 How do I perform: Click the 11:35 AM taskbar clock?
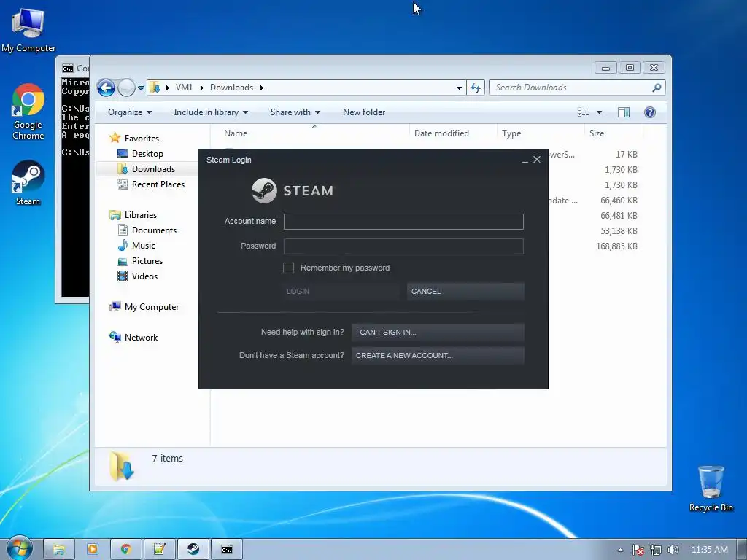pos(709,550)
